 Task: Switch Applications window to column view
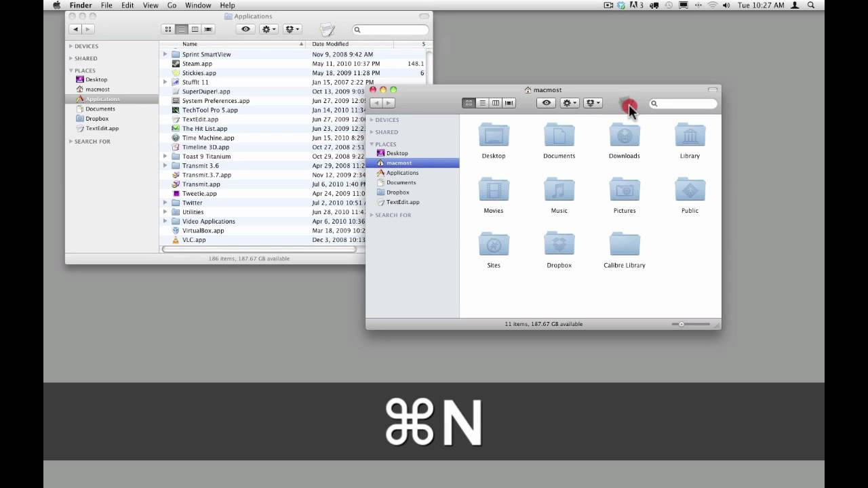coord(195,29)
